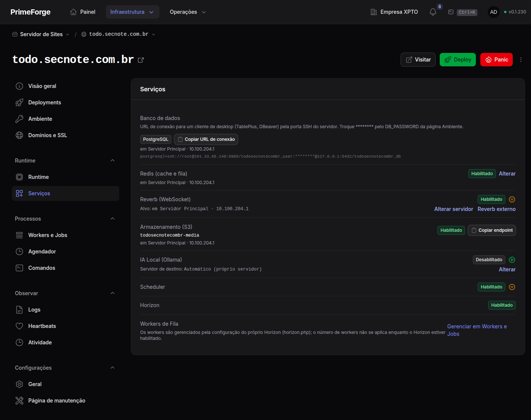The image size is (531, 420).
Task: Click Gerenciar em Workers e Jobs link
Action: click(477, 330)
